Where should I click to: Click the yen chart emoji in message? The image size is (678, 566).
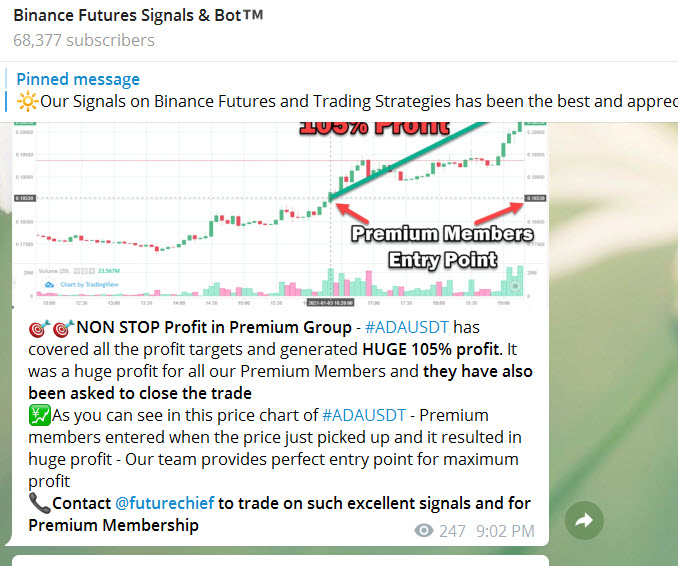[39, 415]
